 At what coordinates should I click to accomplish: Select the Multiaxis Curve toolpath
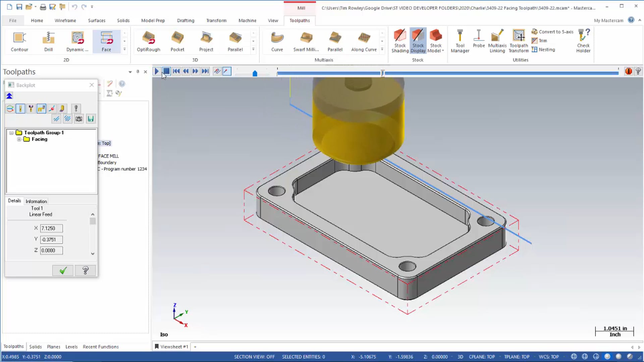(277, 42)
